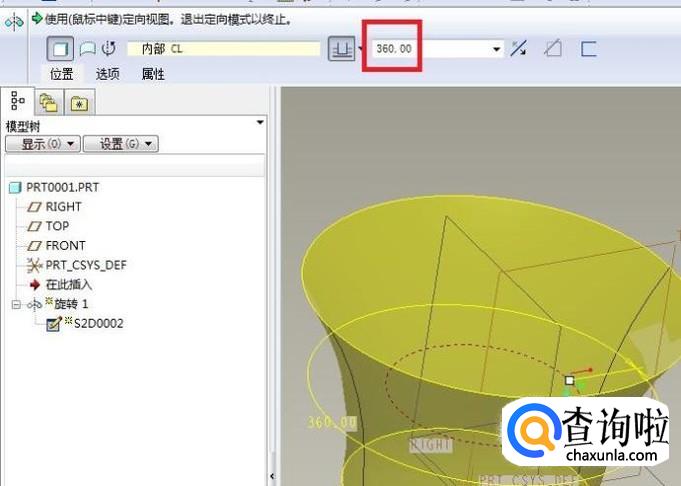Open the angle value dropdown arrow
The image size is (681, 486).
click(x=497, y=49)
